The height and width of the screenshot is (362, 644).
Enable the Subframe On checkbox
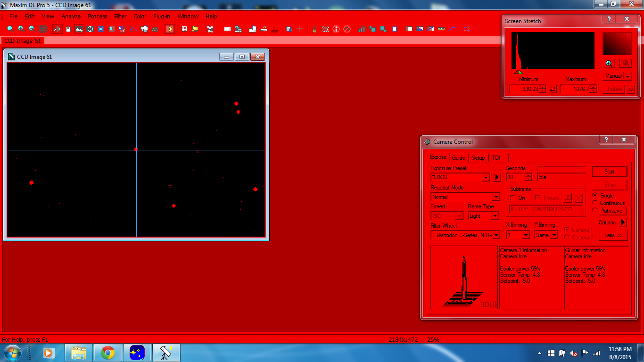513,198
